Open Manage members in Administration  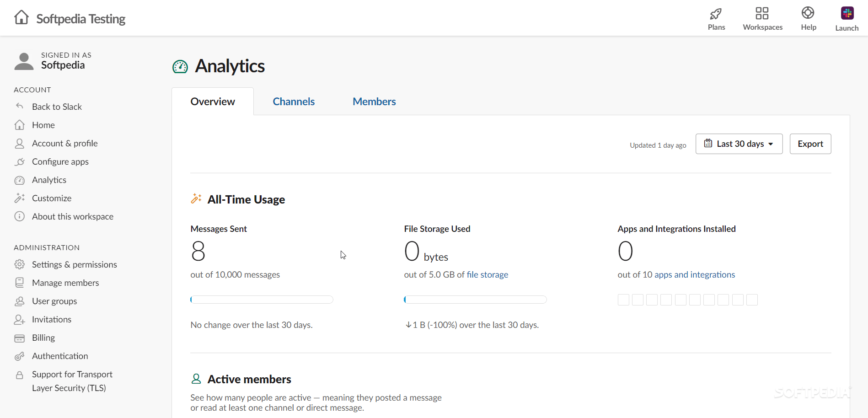point(65,283)
